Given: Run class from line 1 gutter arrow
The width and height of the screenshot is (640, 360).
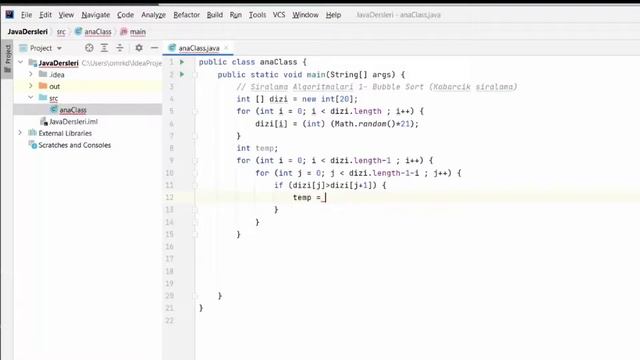Looking at the screenshot, I should 182,62.
